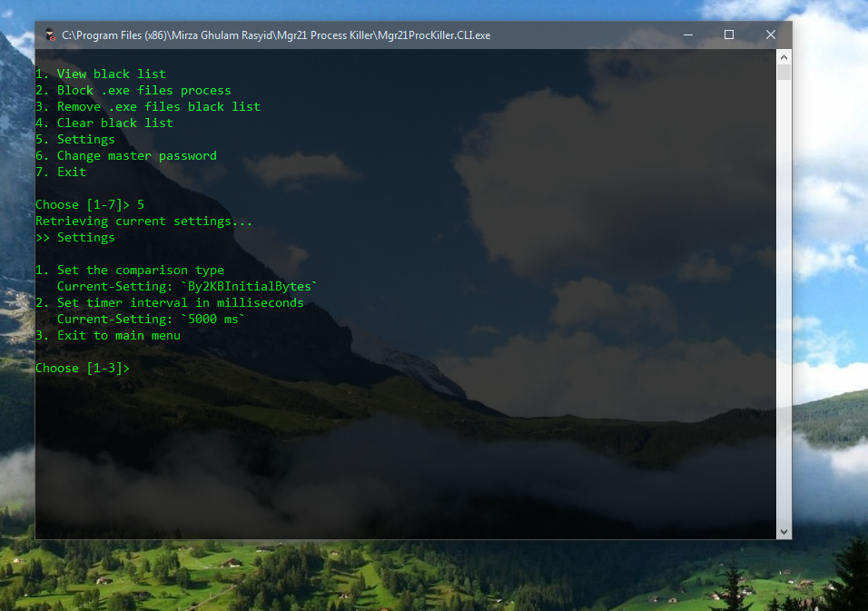Viewport: 868px width, 611px height.
Task: Close the Mgr21ProcKiller console window
Action: [771, 34]
